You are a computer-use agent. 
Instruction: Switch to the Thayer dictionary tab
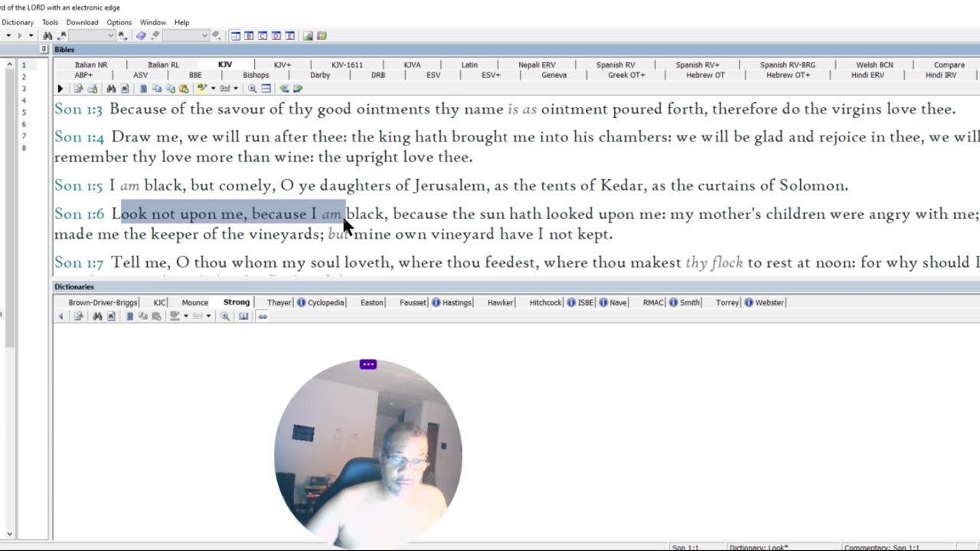[x=279, y=302]
